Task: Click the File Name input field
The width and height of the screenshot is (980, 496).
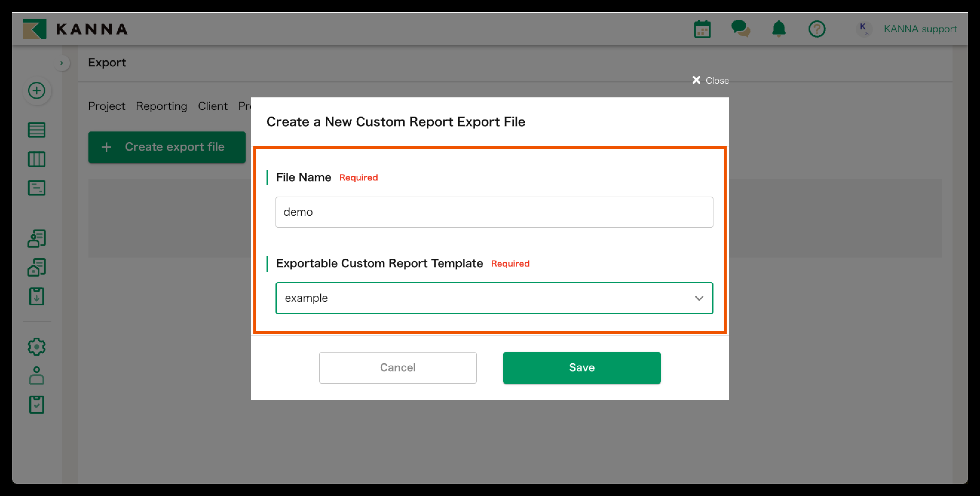Action: [494, 212]
